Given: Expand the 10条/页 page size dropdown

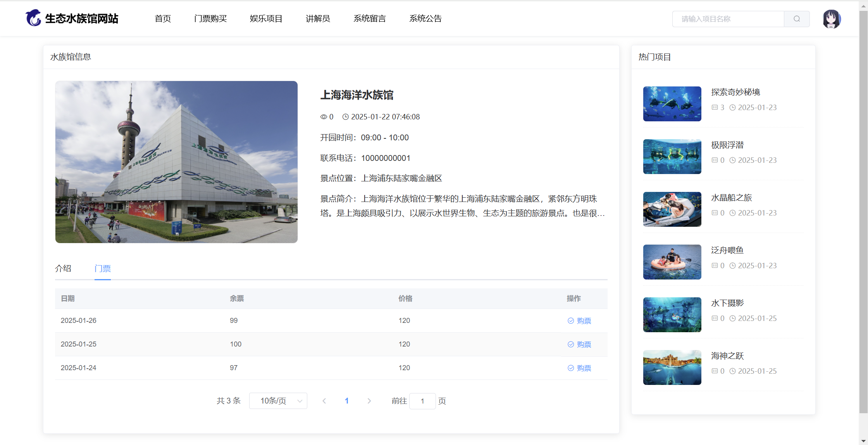Looking at the screenshot, I should [x=278, y=401].
